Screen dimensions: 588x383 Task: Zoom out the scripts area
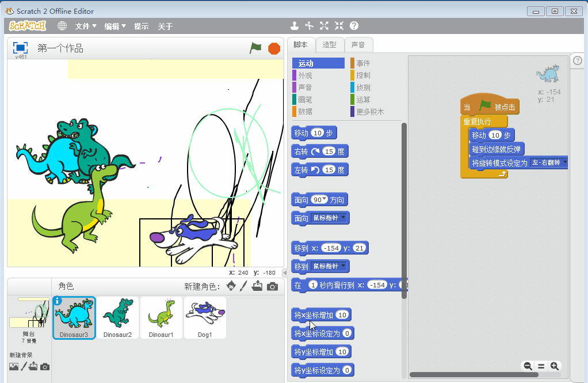tap(528, 366)
